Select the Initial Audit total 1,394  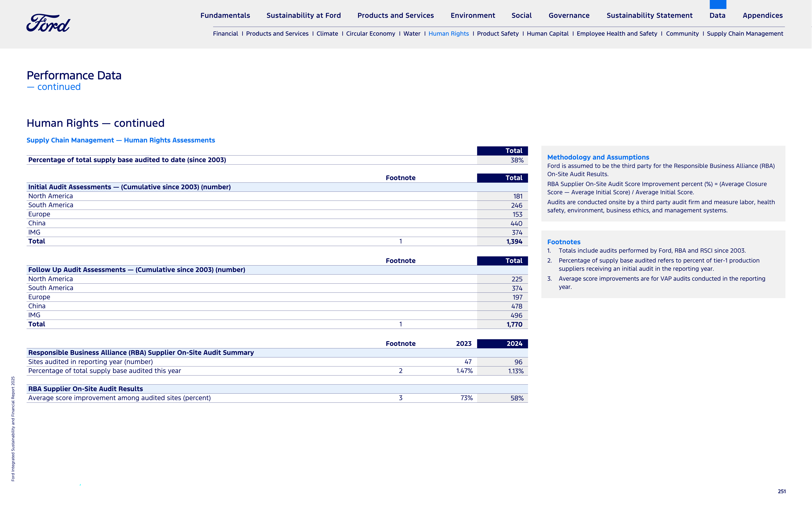tap(514, 242)
